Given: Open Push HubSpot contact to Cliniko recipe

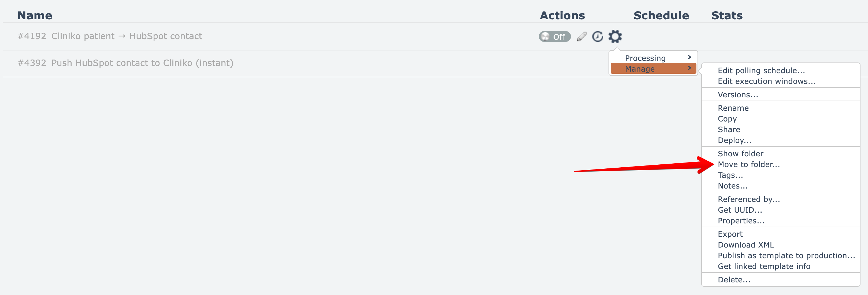Looking at the screenshot, I should [142, 63].
